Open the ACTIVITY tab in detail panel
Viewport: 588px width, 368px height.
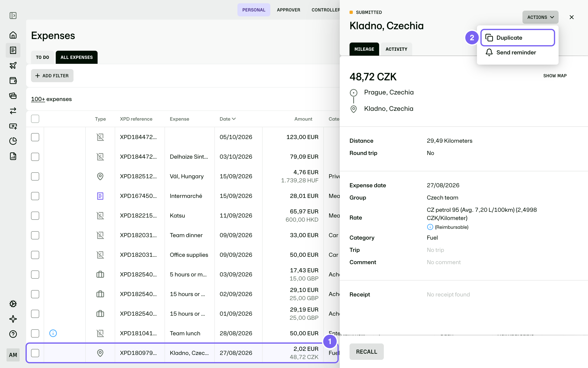[396, 49]
